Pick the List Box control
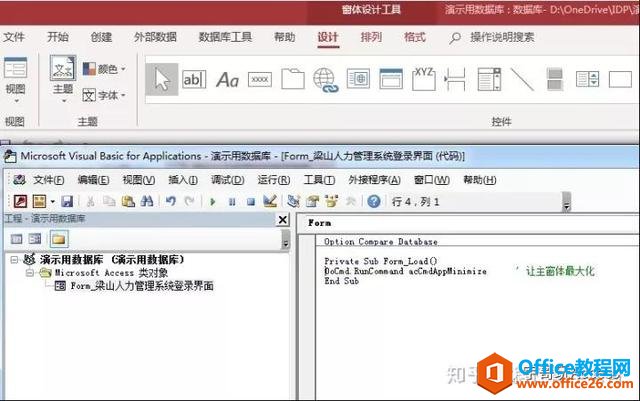This screenshot has height=401, width=640. 587,79
